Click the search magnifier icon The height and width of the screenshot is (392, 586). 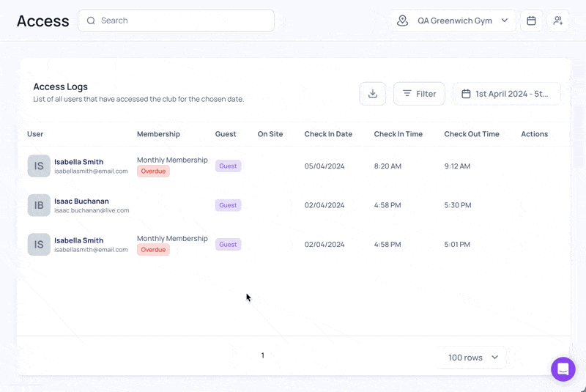(91, 21)
